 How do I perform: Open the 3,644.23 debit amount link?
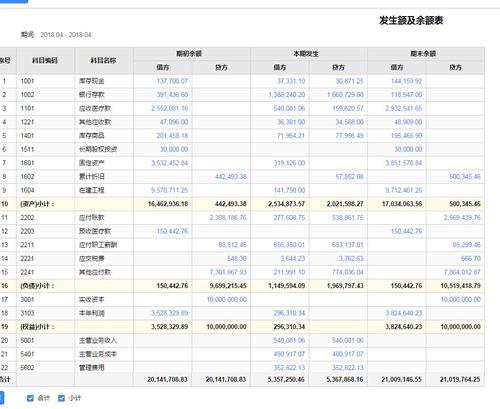point(293,259)
